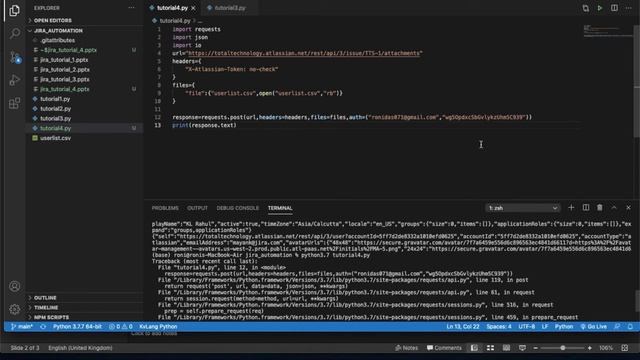Image resolution: width=640 pixels, height=360 pixels.
Task: Click the editor minimap
Action: coord(607,31)
